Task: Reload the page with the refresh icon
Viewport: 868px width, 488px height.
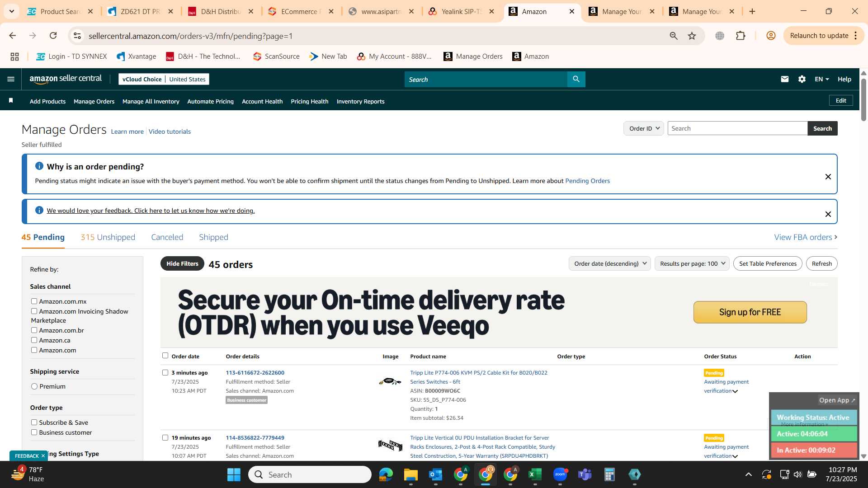Action: pos(53,36)
